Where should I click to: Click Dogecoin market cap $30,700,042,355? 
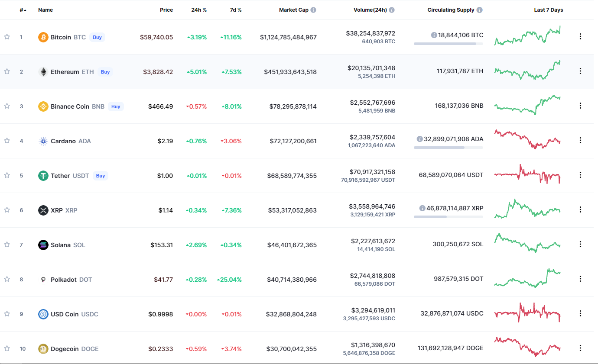point(291,349)
